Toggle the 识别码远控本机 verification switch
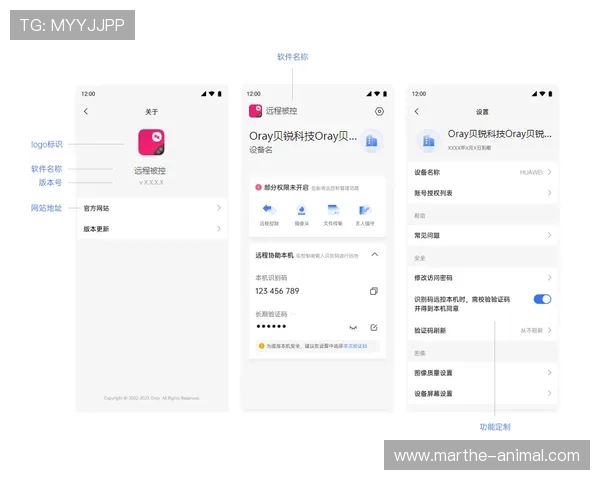 coord(542,299)
